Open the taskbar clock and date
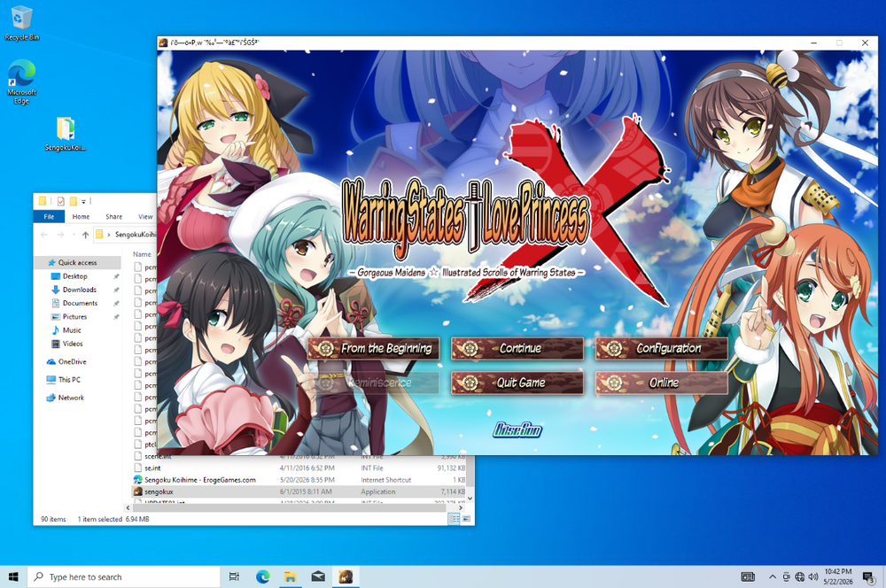 838,576
